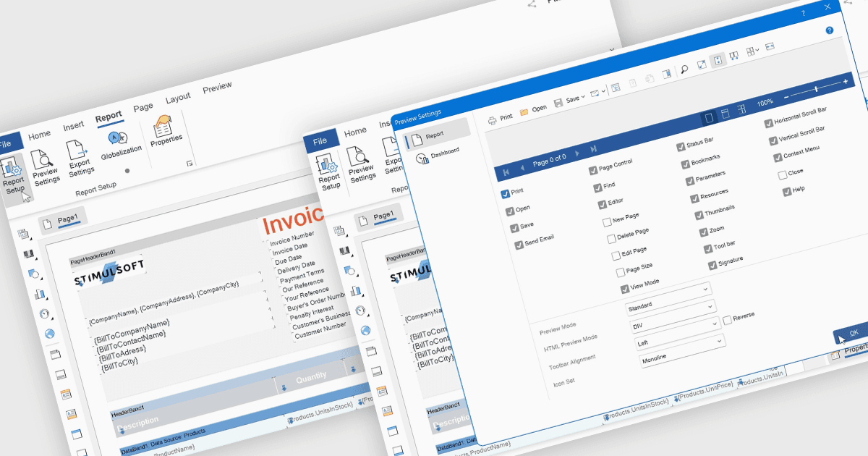Enable the Close checkbox
868x456 pixels.
pos(782,175)
